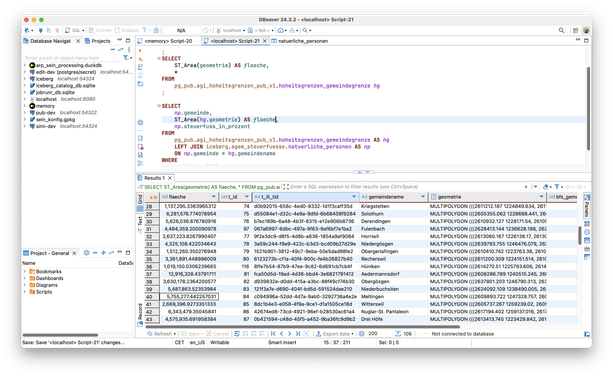Open the Dashboards project folder
Screen dimensions: 613x376
tap(46, 278)
